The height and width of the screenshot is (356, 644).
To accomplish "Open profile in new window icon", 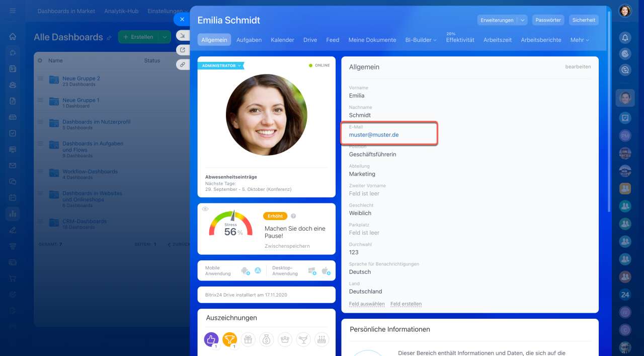I will point(182,50).
